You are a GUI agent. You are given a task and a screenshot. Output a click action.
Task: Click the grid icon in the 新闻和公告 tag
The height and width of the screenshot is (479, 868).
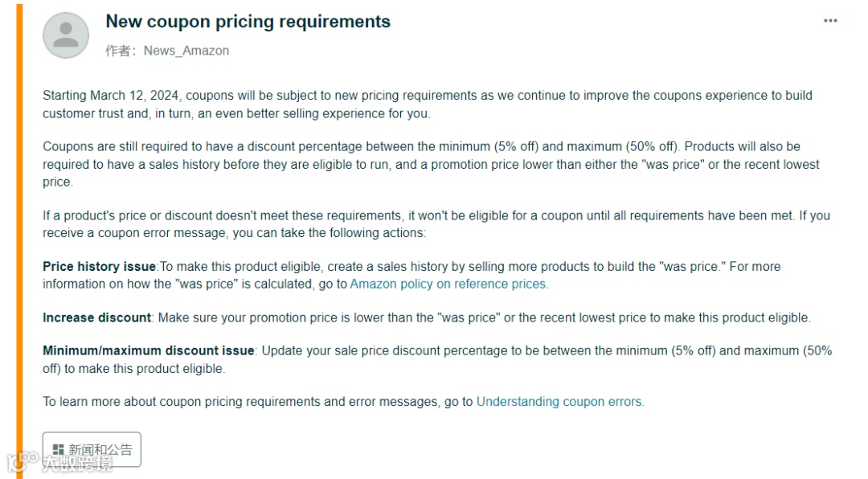58,450
